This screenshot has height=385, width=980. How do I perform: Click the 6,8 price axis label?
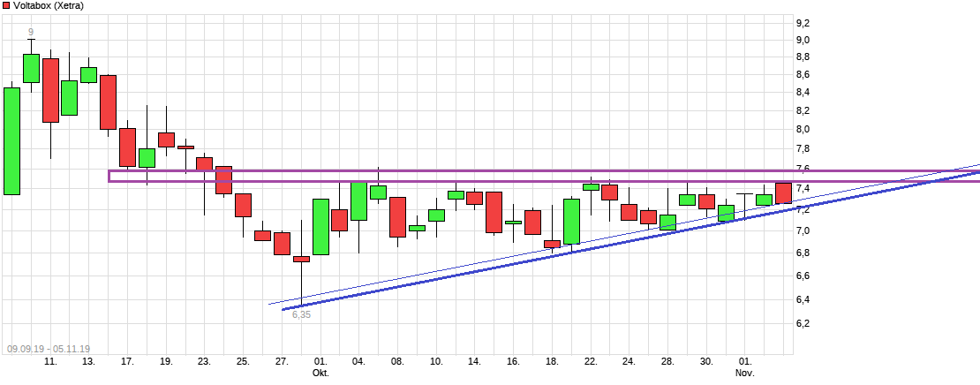click(803, 253)
